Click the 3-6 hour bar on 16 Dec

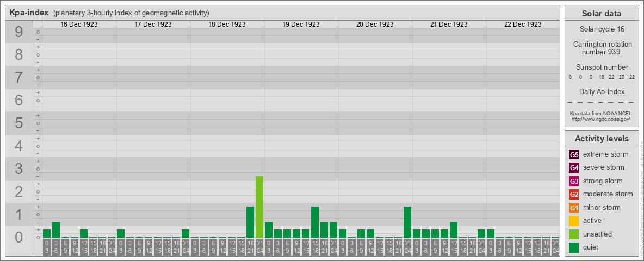tap(56, 230)
